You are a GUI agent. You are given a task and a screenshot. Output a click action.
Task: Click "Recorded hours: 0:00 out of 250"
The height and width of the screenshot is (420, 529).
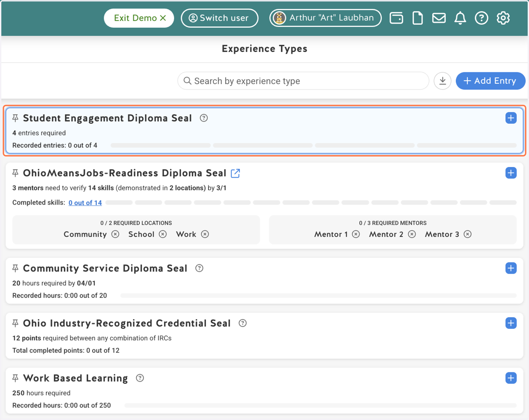(x=62, y=405)
